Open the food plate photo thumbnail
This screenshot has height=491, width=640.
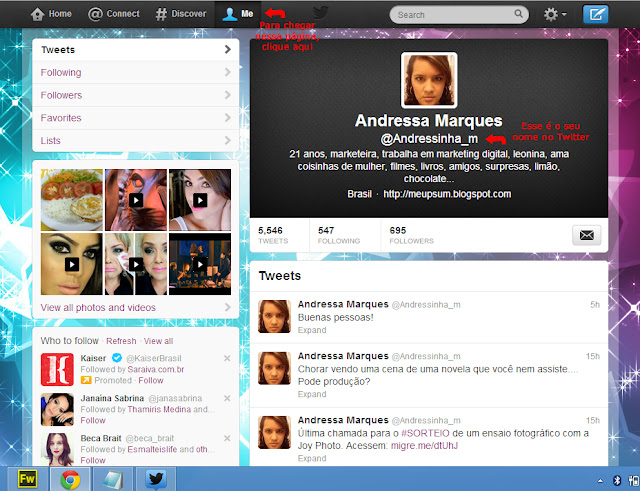72,200
